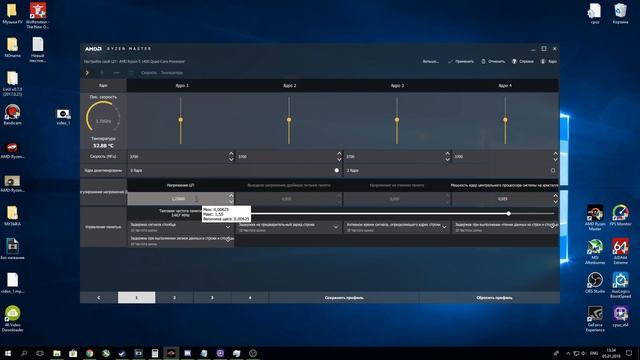640x360 pixels.
Task: Increase SoC power value with up arrow
Action: tap(556, 196)
